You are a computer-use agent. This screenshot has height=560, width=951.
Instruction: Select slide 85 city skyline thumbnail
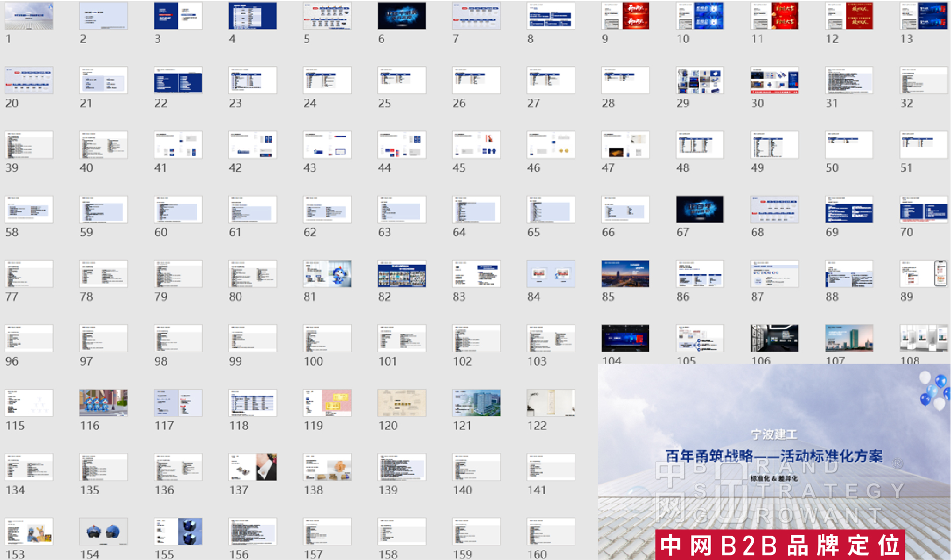[625, 274]
